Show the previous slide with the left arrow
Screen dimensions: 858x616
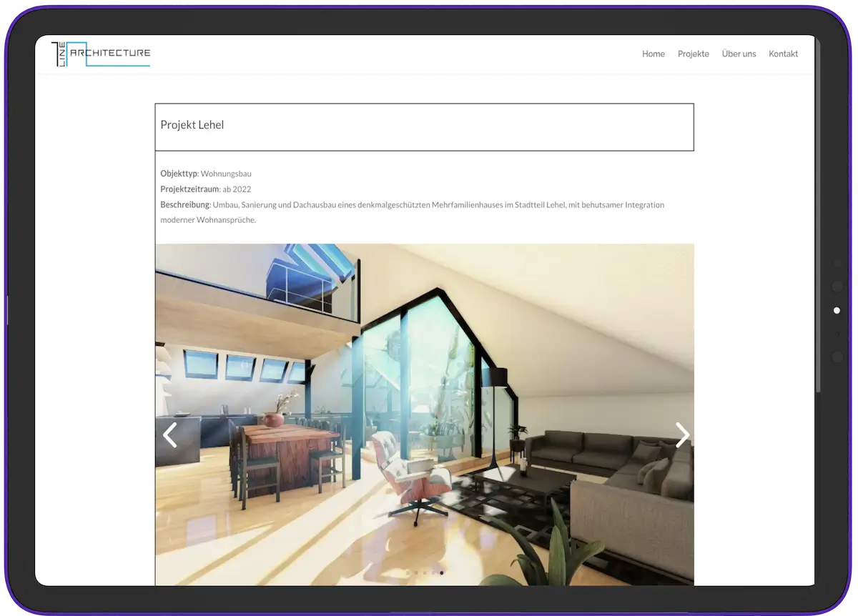(169, 434)
